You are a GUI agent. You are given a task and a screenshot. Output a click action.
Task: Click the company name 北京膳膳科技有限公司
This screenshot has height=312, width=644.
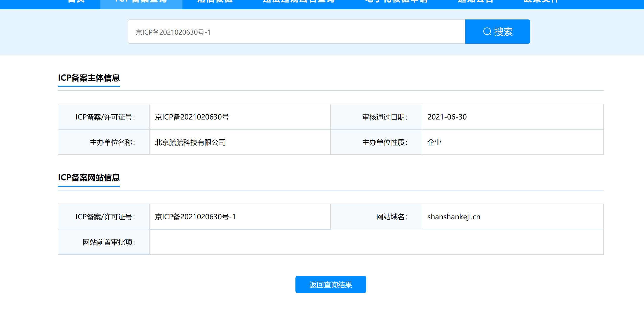[190, 142]
